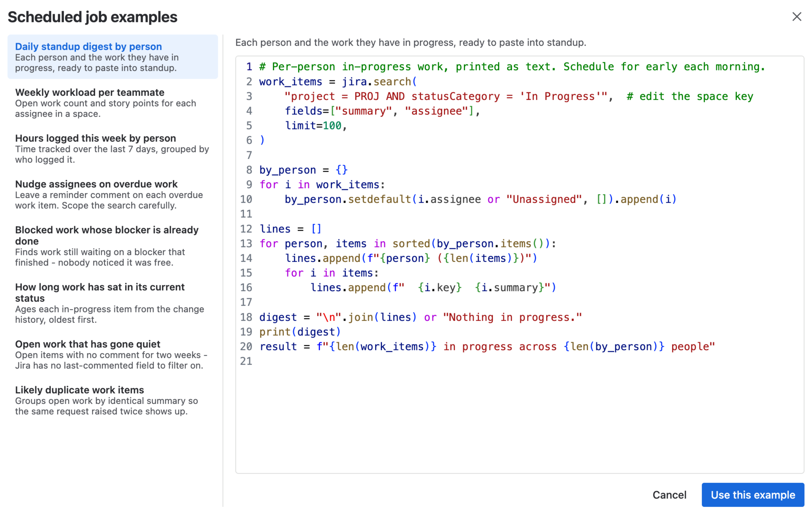Click the closing parenthesis on line 6
812x514 pixels.
pyautogui.click(x=262, y=140)
